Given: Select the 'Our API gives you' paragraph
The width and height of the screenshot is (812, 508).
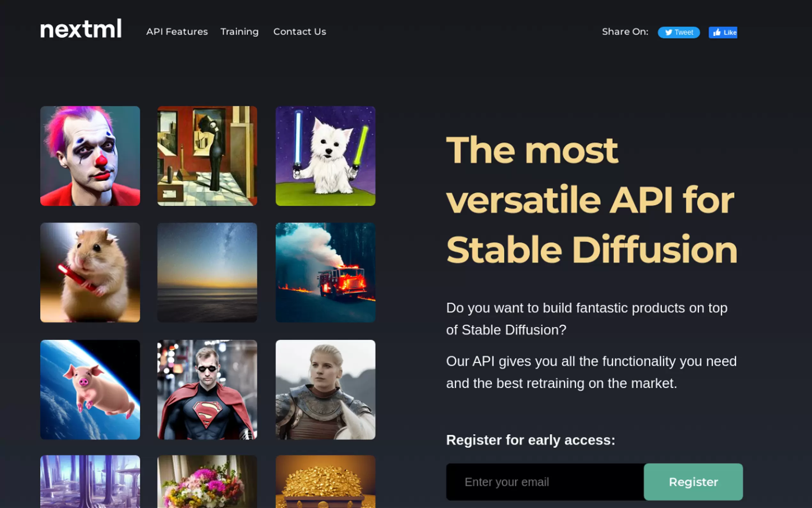Looking at the screenshot, I should (591, 372).
